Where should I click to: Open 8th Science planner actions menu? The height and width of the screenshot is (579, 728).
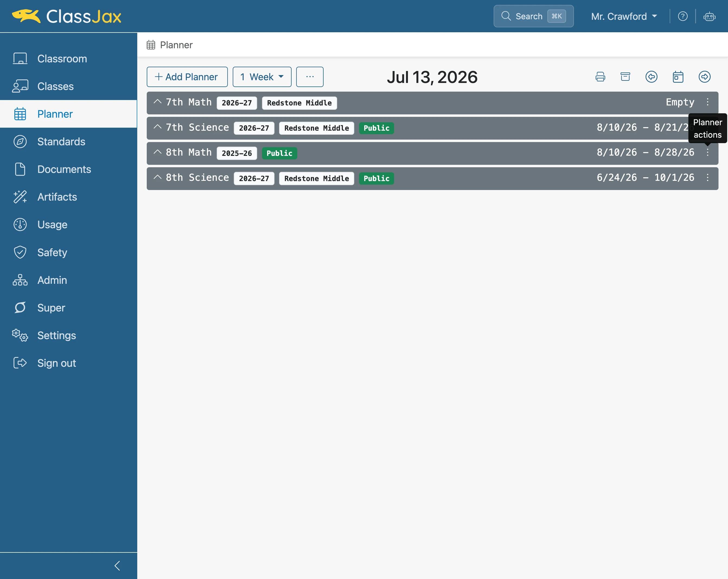point(707,178)
